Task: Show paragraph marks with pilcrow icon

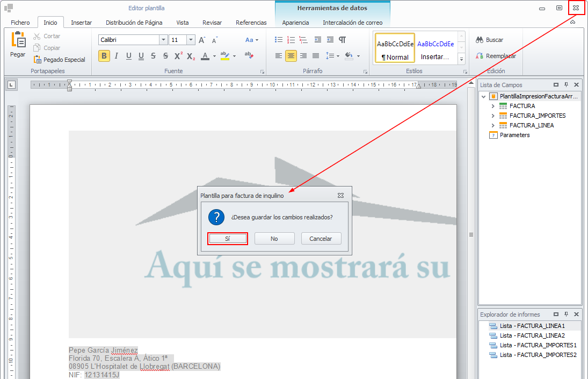Action: click(x=342, y=40)
